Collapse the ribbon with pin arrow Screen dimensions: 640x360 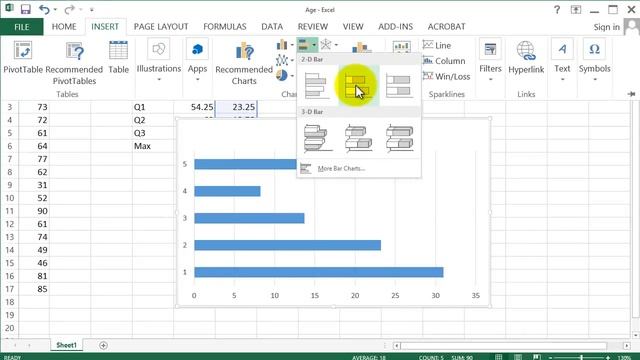tap(631, 94)
